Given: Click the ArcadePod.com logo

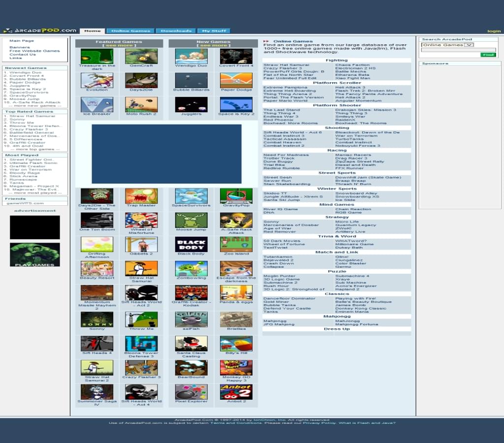Looking at the screenshot, I should click(39, 31).
